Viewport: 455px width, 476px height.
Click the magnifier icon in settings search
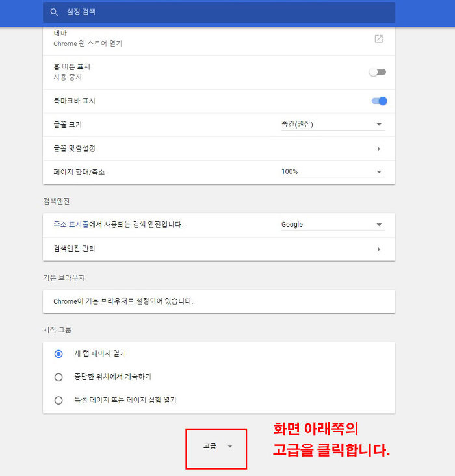click(x=54, y=12)
